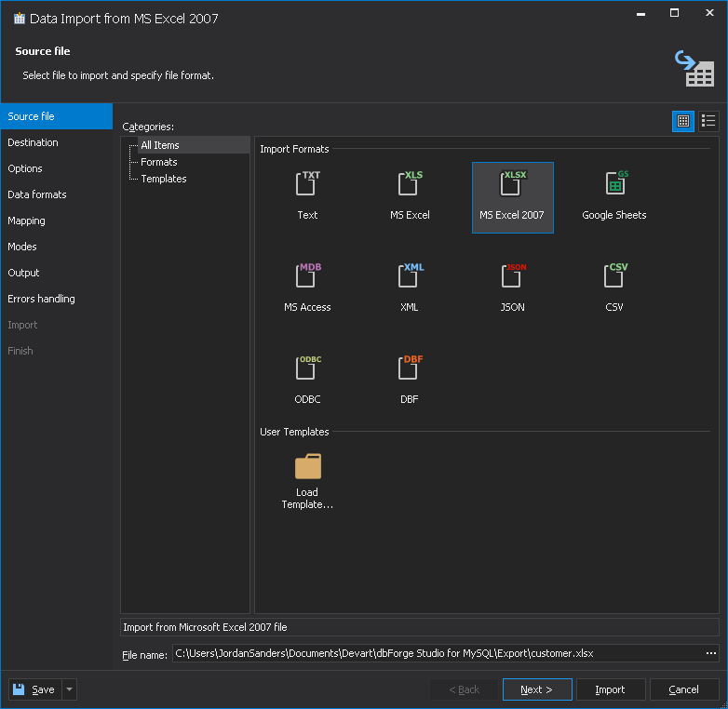Viewport: 728px width, 709px height.
Task: Select the Formats category
Action: tap(159, 162)
